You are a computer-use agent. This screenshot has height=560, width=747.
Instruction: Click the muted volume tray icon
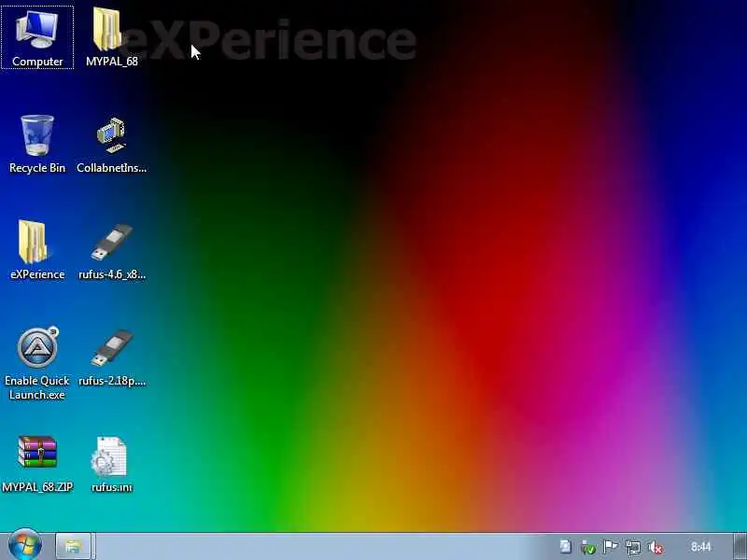click(x=656, y=547)
